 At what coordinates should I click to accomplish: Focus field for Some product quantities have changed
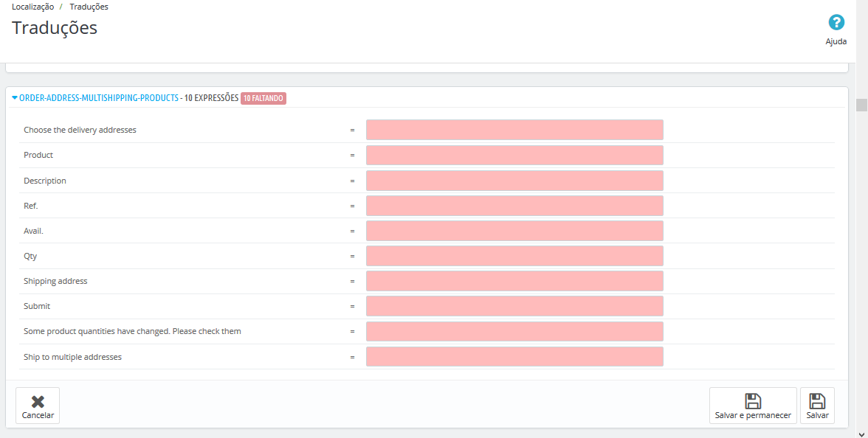[x=514, y=332]
